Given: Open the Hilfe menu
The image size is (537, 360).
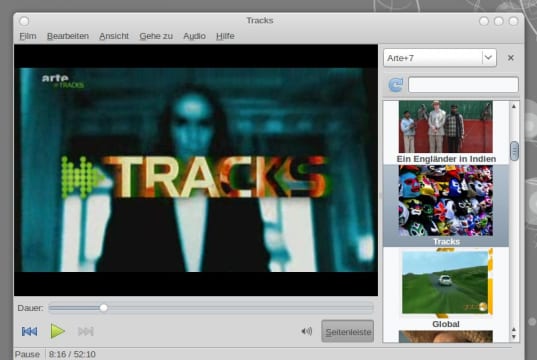Looking at the screenshot, I should [x=225, y=36].
